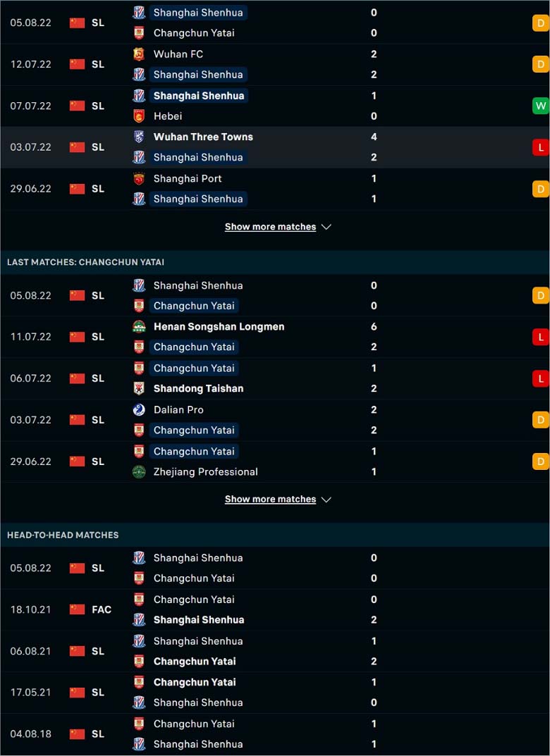Open the 04.08.18 Changchun Yatai 1-1 match row

(x=275, y=734)
